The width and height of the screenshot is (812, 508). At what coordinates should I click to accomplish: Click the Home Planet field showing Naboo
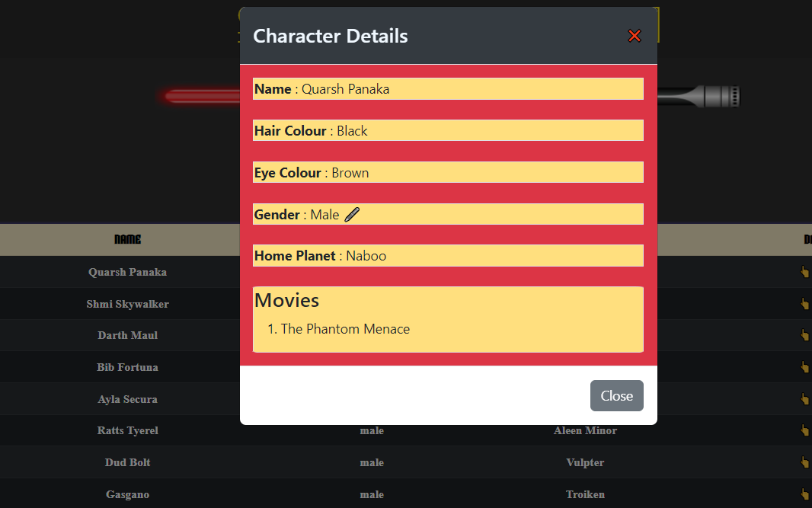(x=448, y=255)
